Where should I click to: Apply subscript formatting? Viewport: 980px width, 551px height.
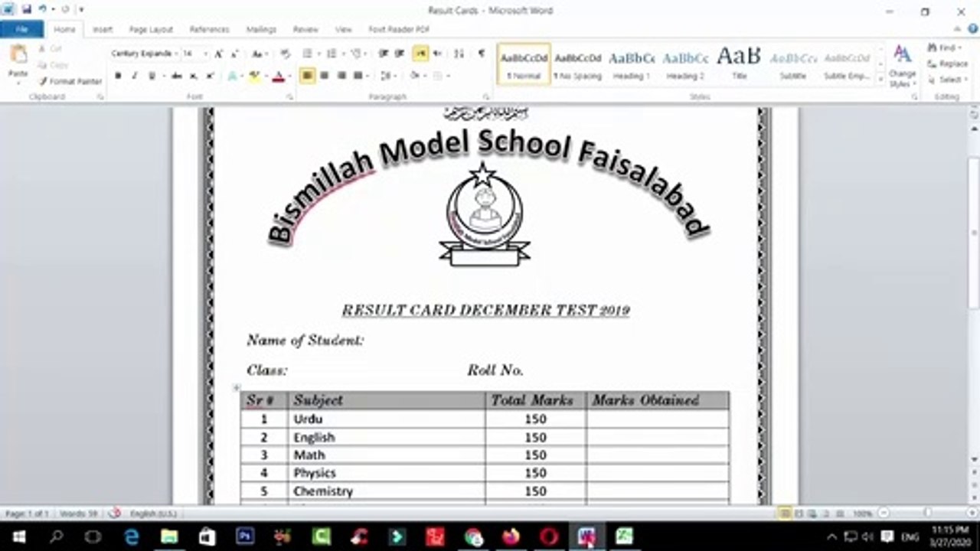pyautogui.click(x=193, y=76)
